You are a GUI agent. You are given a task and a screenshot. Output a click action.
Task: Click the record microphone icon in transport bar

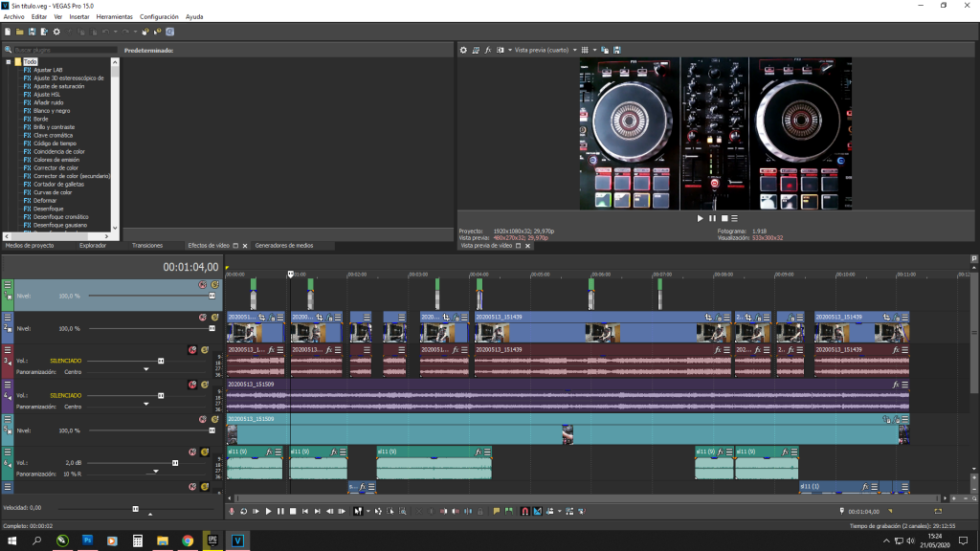pyautogui.click(x=232, y=512)
